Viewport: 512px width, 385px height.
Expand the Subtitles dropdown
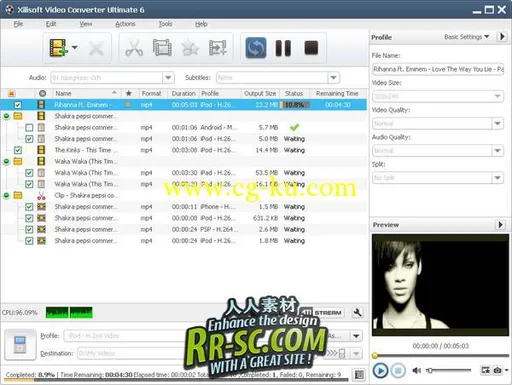[333, 78]
